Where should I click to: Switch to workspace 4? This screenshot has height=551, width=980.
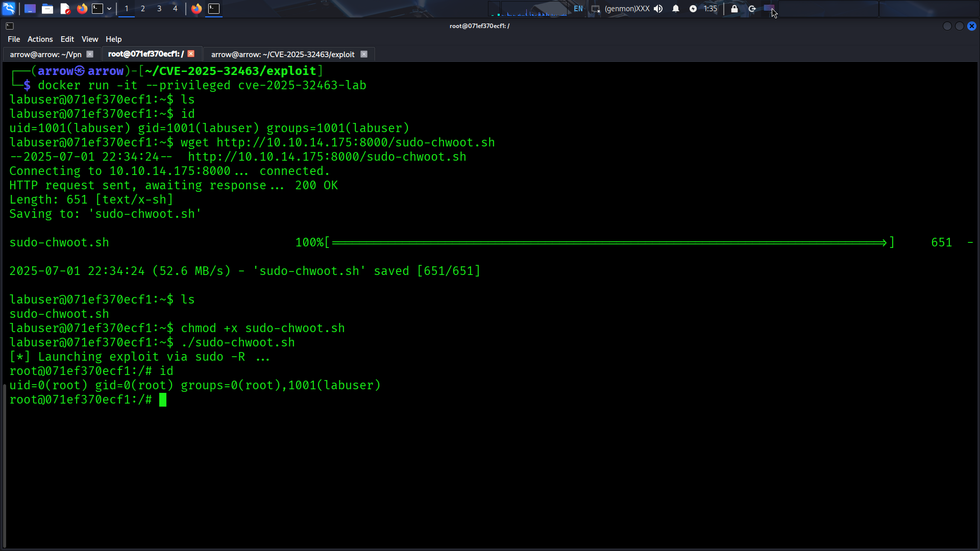[x=175, y=9]
